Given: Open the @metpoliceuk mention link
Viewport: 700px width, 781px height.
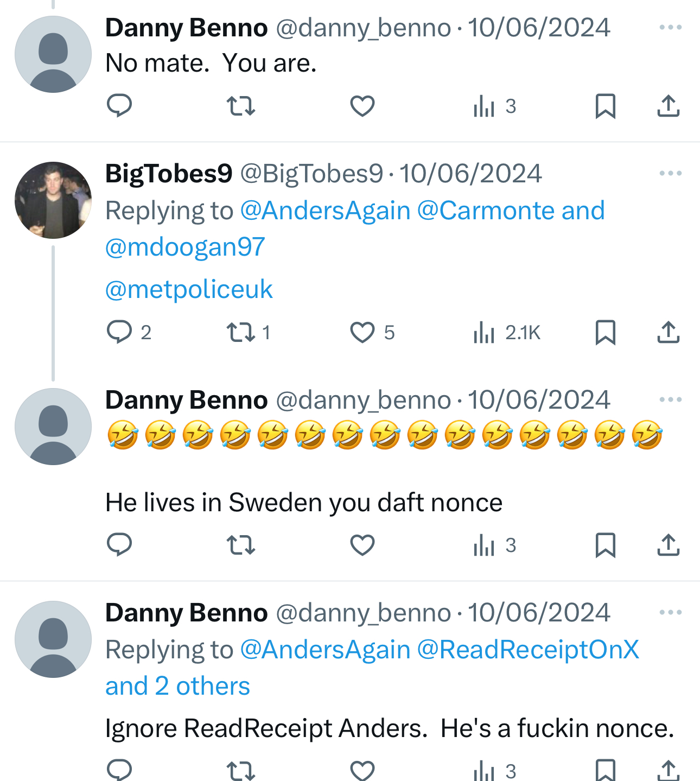Looking at the screenshot, I should [189, 289].
